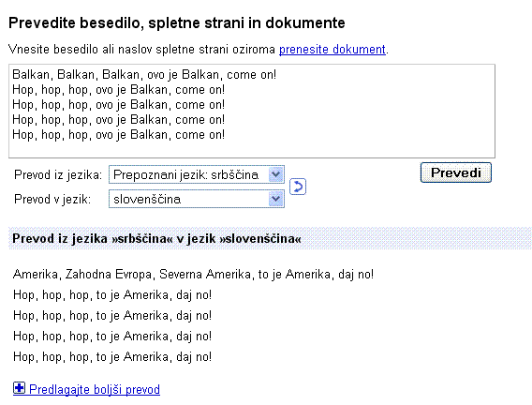
Task: Click the Prevedi button
Action: tap(455, 172)
